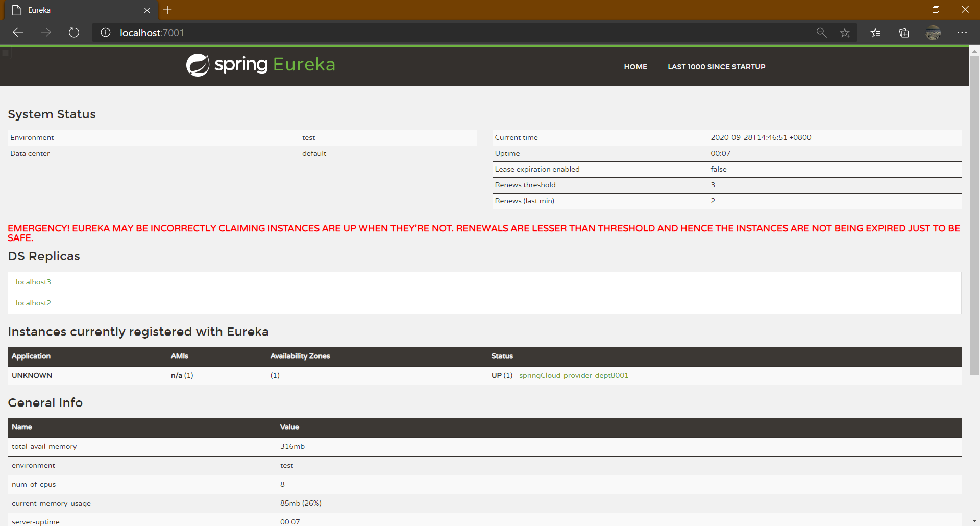Image resolution: width=980 pixels, height=526 pixels.
Task: Click the browser forward arrow
Action: point(46,33)
